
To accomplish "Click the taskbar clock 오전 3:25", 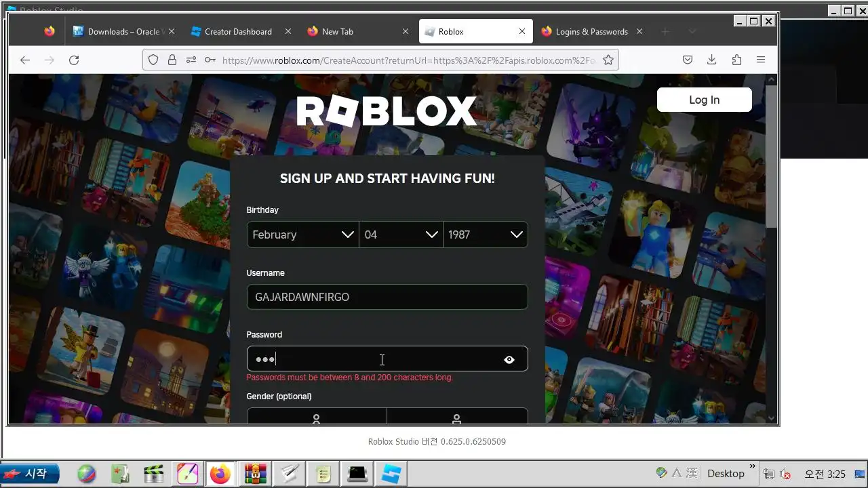I will [825, 474].
